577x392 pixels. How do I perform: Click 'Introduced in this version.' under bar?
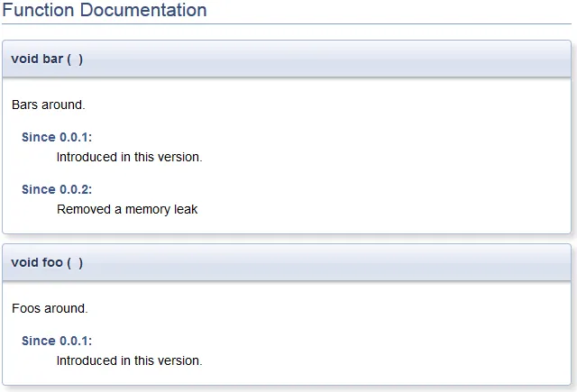130,157
